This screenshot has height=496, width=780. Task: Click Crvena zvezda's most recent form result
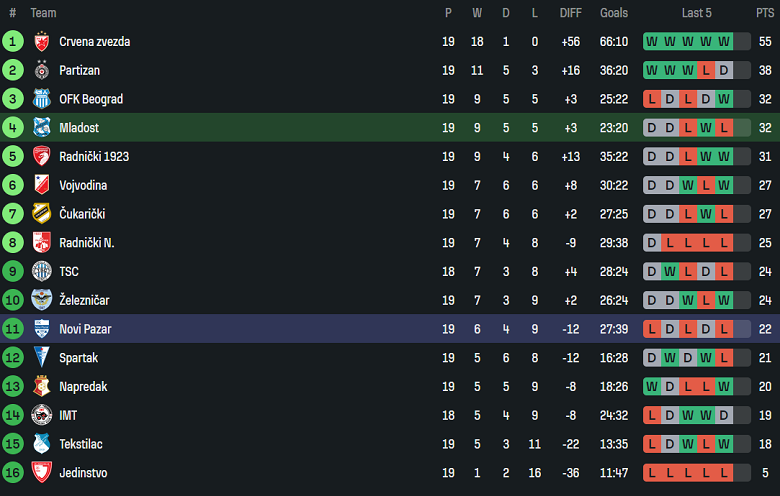(724, 42)
